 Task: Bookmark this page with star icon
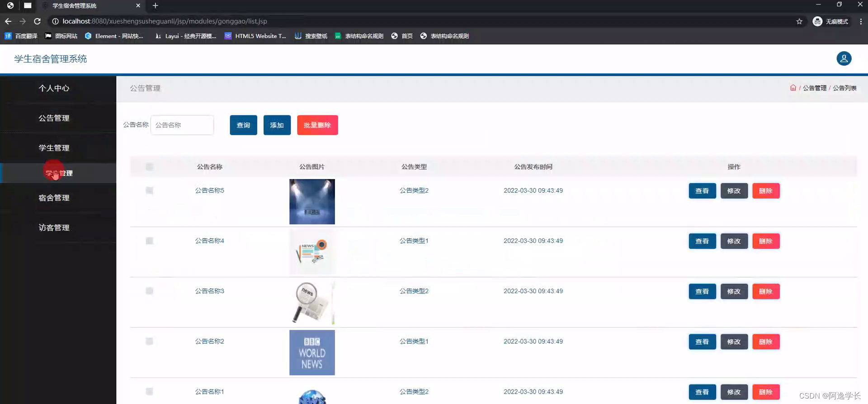(799, 21)
